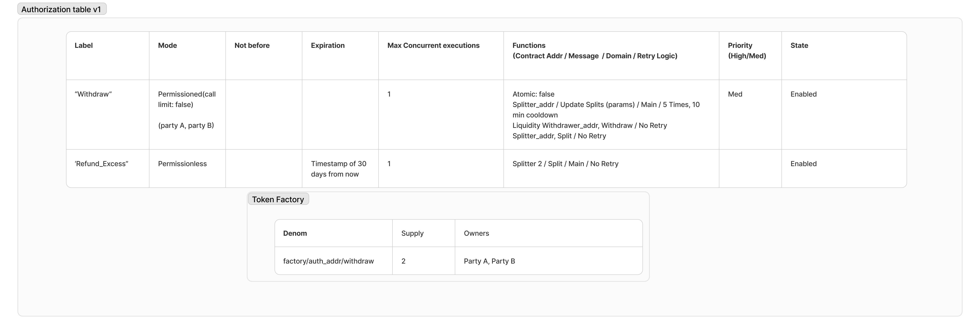Click 'Atomic: false' in the Functions cell
The width and height of the screenshot is (980, 334).
point(533,94)
